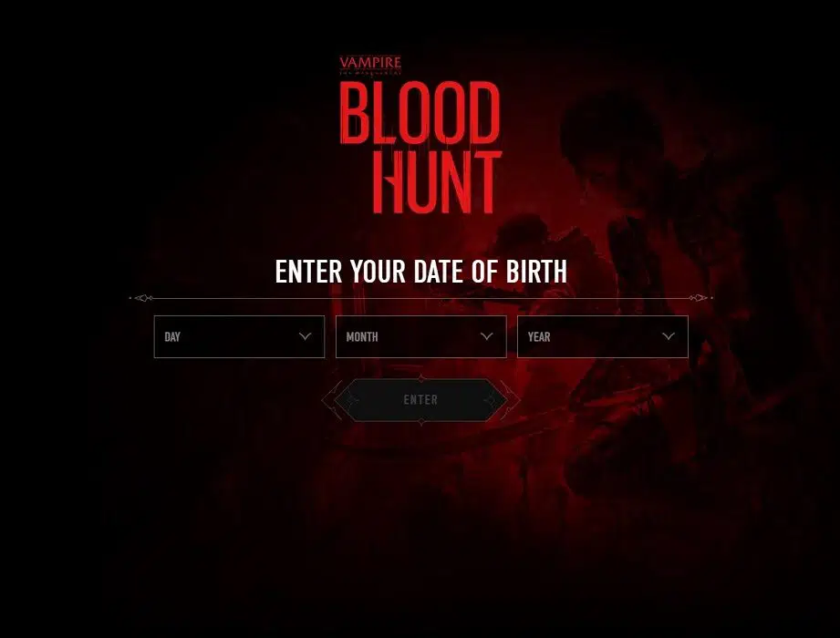Open the DAY dropdown
The image size is (840, 638).
pos(239,336)
